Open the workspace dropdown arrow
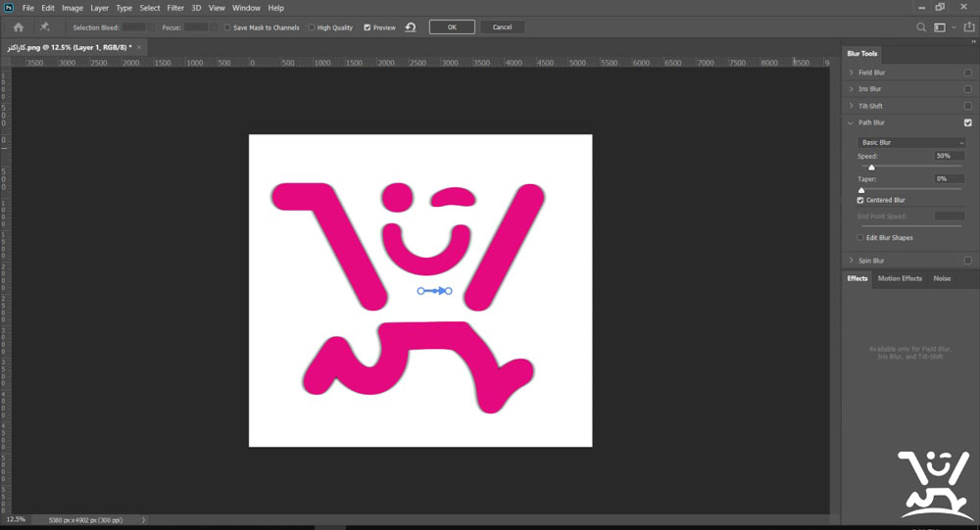The height and width of the screenshot is (530, 980). (x=954, y=27)
